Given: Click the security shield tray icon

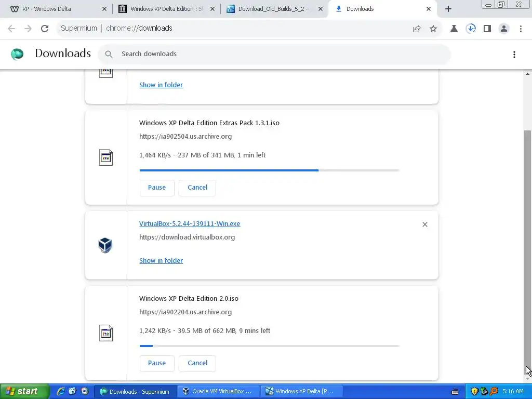Looking at the screenshot, I should [474, 392].
